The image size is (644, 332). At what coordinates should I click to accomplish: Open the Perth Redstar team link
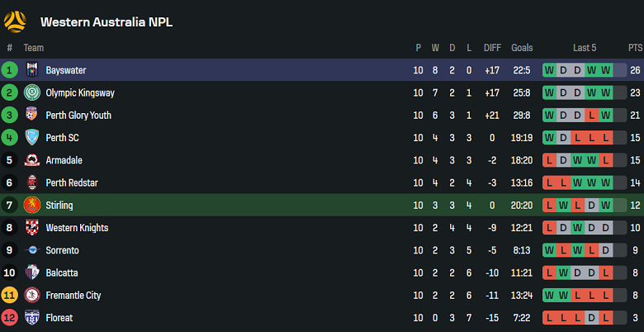coord(72,183)
